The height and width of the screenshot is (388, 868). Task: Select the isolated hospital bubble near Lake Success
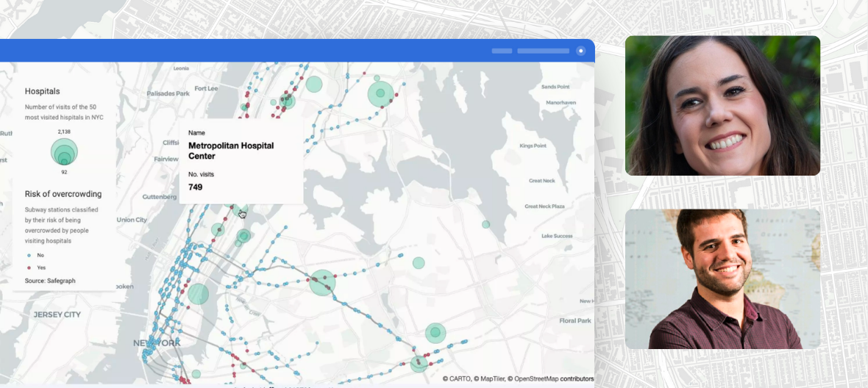[485, 224]
